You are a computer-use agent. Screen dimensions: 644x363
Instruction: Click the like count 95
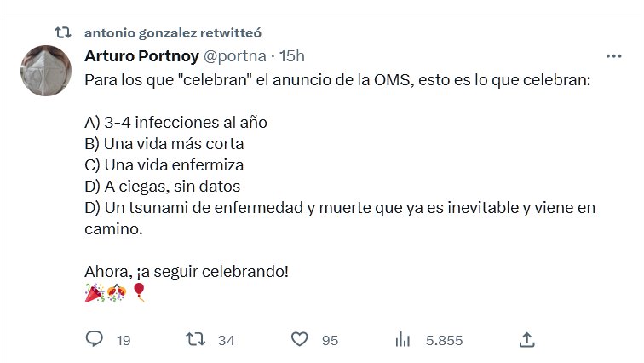330,340
